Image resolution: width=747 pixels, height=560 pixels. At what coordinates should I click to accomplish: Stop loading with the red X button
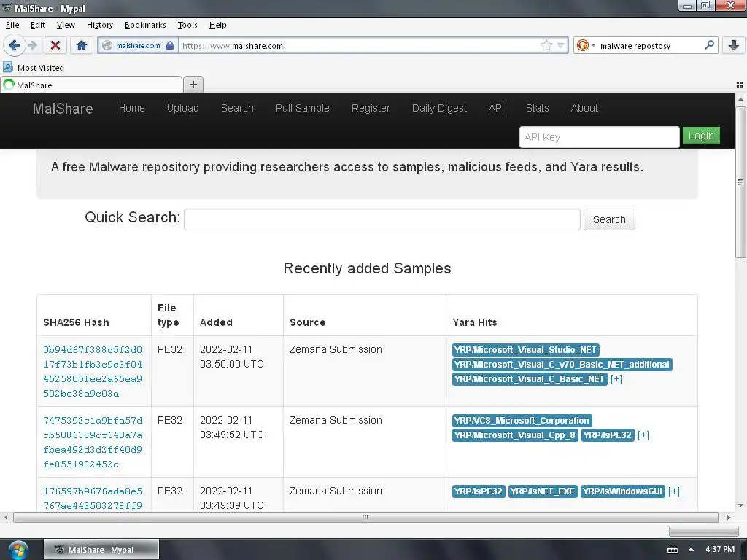point(55,45)
